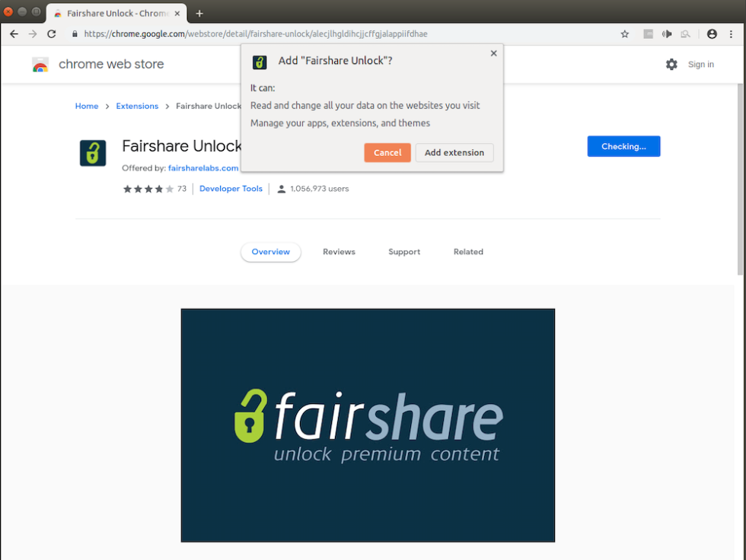This screenshot has width=746, height=560.
Task: Click the star rating of the extension
Action: (x=148, y=189)
